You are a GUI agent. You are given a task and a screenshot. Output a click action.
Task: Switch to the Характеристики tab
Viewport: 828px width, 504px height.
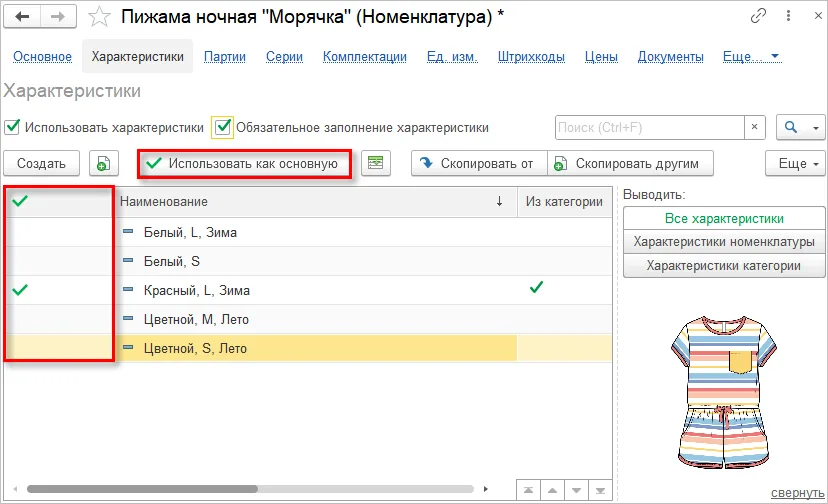(137, 57)
